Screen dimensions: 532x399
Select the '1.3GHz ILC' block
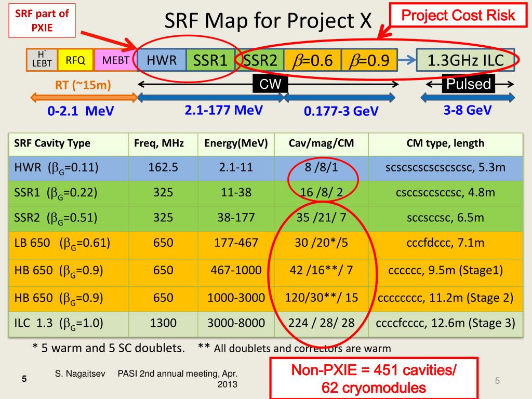point(465,60)
